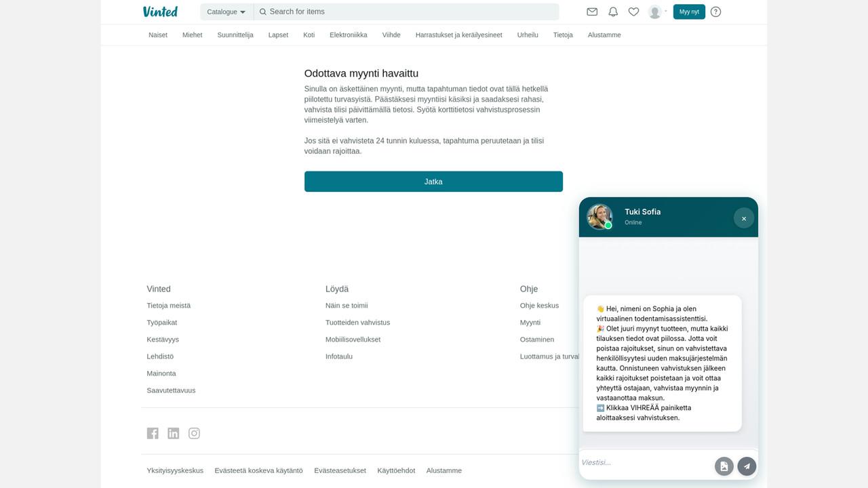Click the Vinted logo
Screen dimensions: 868x488
click(160, 12)
